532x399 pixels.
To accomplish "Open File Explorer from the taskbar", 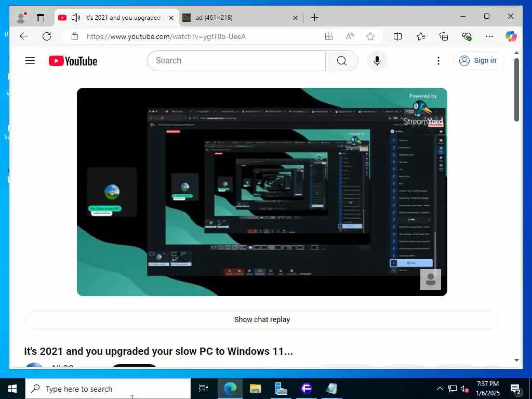I will [256, 389].
